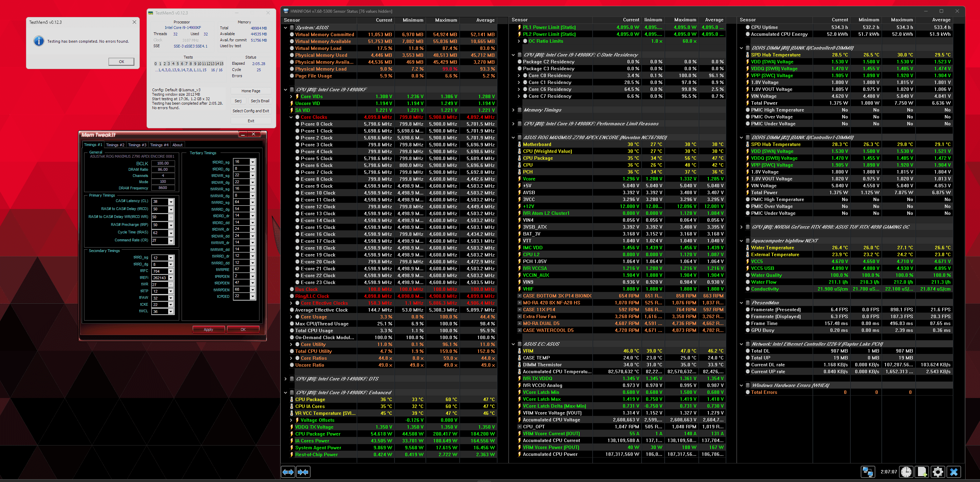Open HWiNFO remote network monitoring icon
This screenshot has height=482, width=980.
point(868,472)
